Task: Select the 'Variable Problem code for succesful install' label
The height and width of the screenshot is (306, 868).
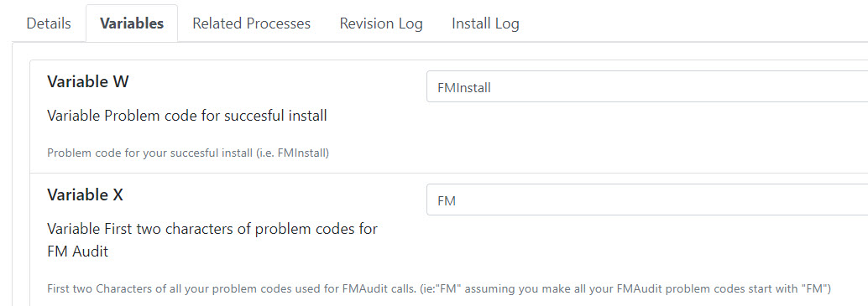Action: (x=187, y=116)
